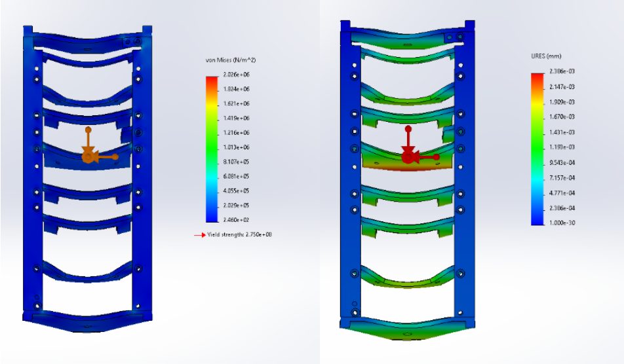Screen dimensions: 624x364
Task: Select legend value 9.543e-04
Action: 562,162
